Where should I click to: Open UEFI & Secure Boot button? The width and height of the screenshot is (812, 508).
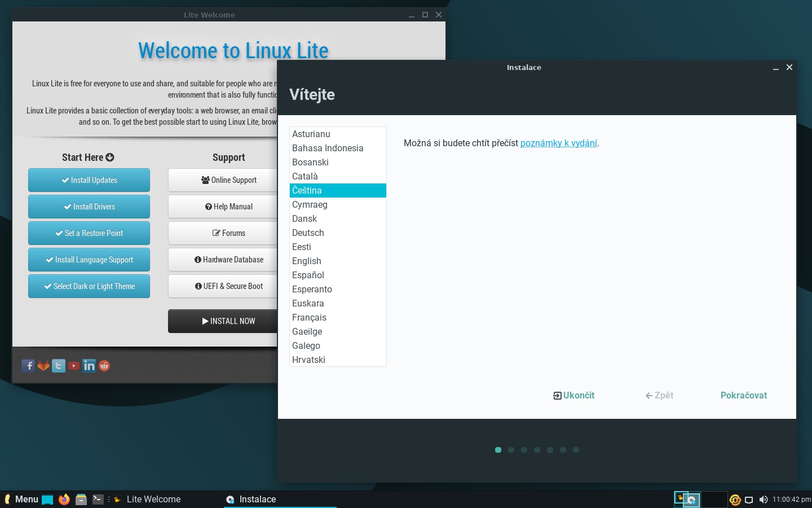(x=223, y=286)
